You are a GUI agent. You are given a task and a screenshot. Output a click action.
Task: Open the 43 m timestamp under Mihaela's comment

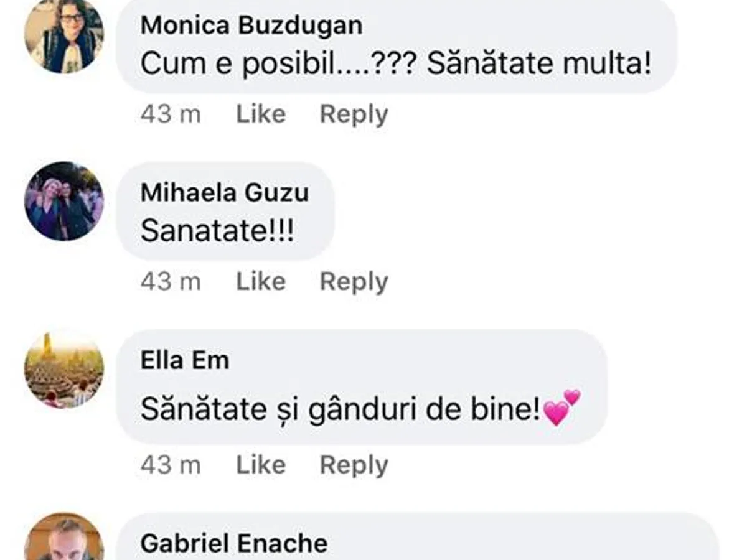(171, 282)
